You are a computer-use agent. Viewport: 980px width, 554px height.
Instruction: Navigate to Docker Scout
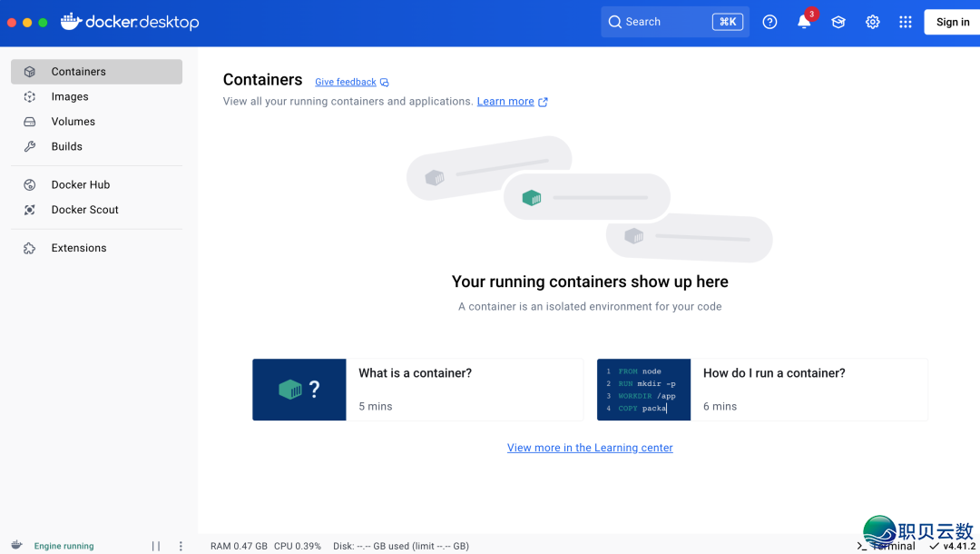(x=84, y=210)
